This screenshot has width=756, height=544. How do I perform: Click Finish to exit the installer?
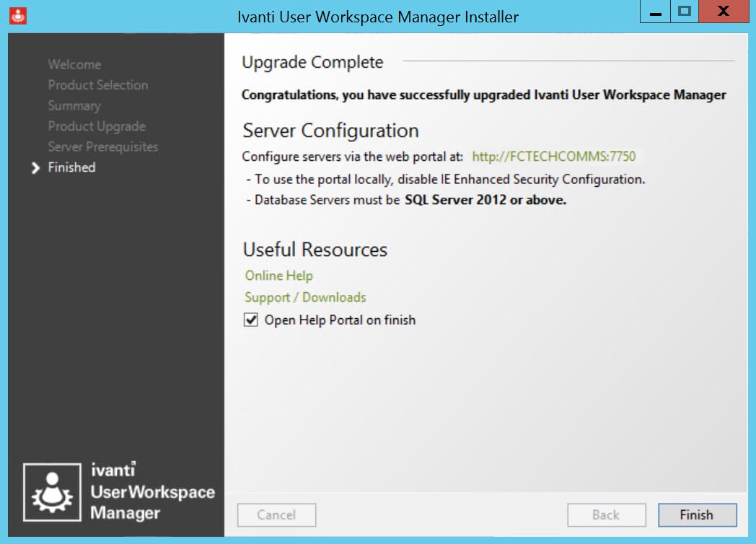pyautogui.click(x=697, y=514)
